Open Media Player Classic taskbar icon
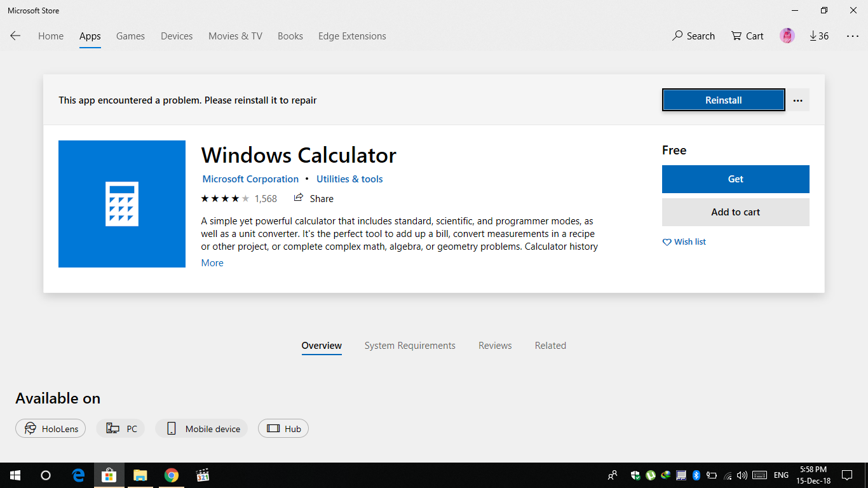The image size is (868, 488). (203, 475)
